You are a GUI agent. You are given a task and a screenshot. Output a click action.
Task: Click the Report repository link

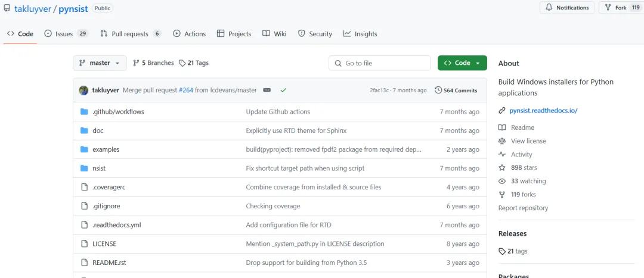click(x=523, y=208)
